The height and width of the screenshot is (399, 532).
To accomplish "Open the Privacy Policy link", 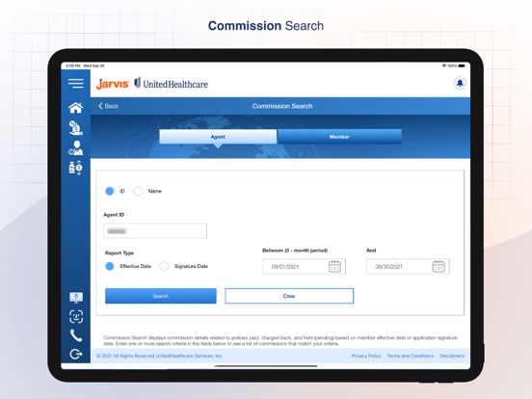I will 366,356.
